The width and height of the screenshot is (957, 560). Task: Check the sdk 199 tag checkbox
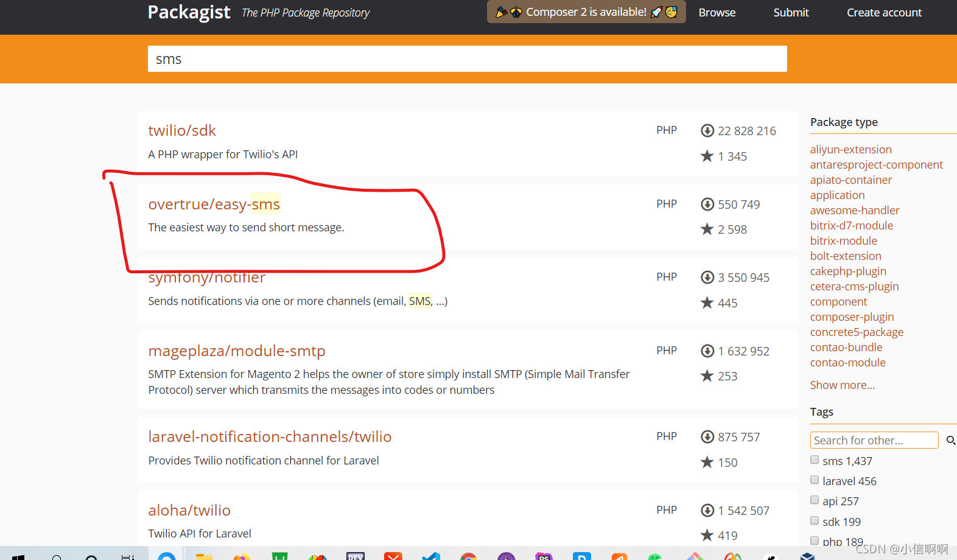point(815,520)
